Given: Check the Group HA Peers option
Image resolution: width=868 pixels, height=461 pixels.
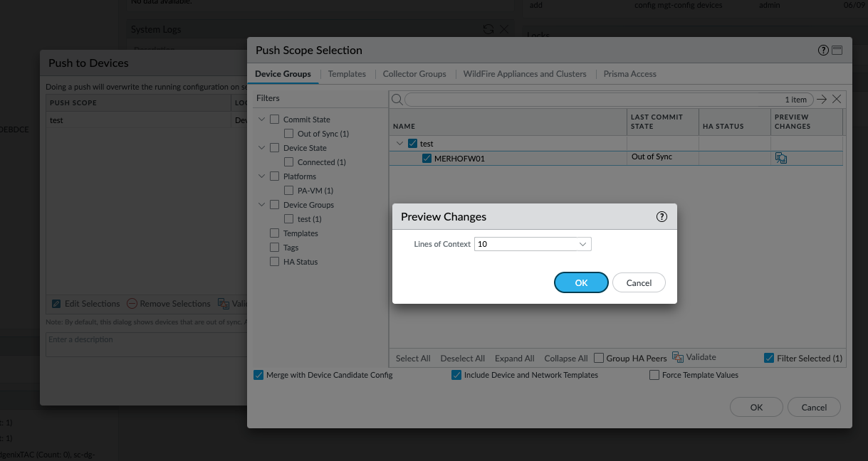Looking at the screenshot, I should pos(600,358).
